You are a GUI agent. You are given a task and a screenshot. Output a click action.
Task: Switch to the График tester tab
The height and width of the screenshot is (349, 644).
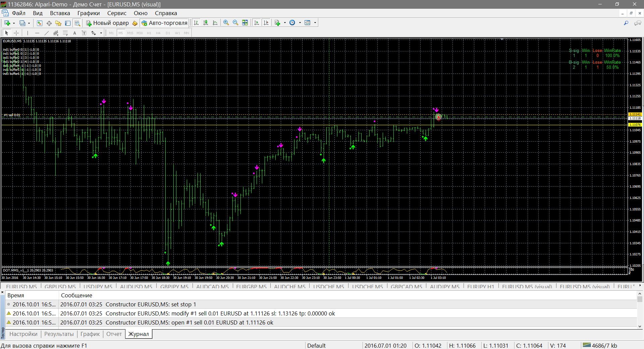(90, 334)
